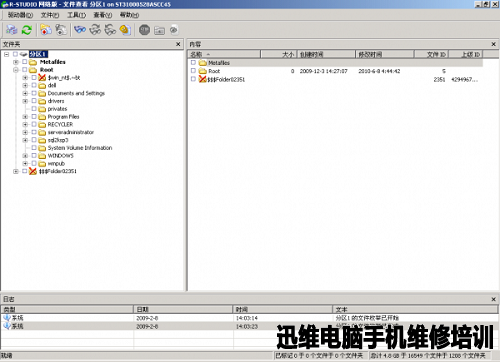
Task: Mark the RECYCLER folder checkbox
Action: [x=34, y=124]
